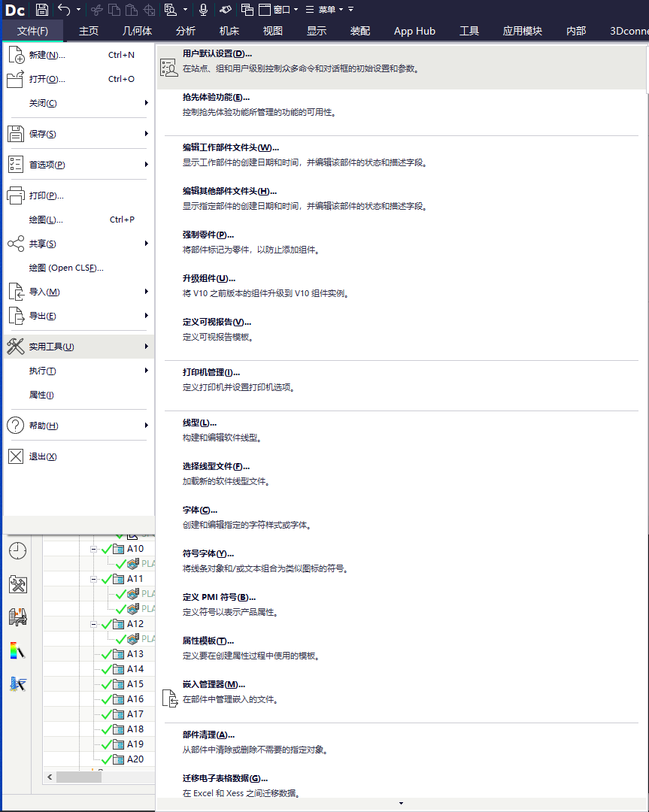Choose 绘图(L)... in the File menu
This screenshot has height=812, width=649.
pyautogui.click(x=78, y=220)
